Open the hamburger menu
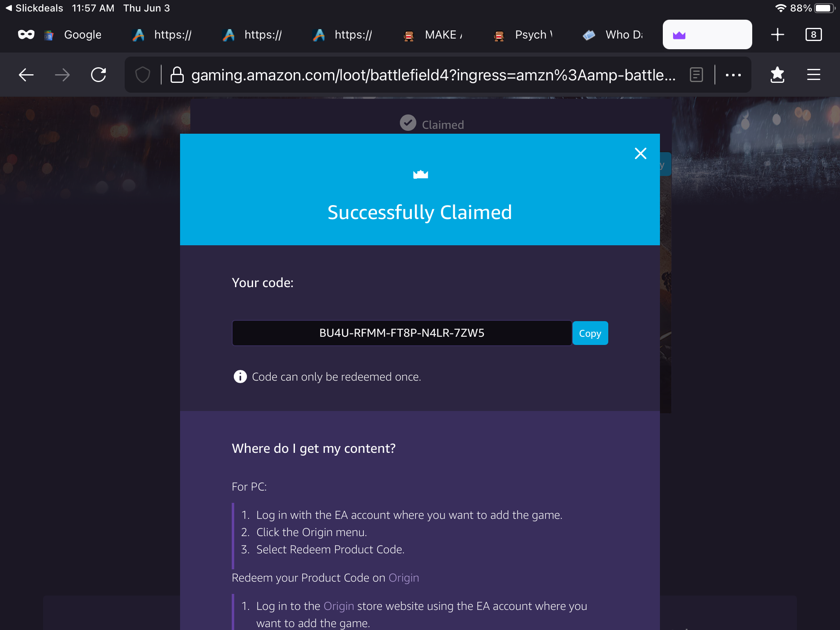 pyautogui.click(x=813, y=75)
